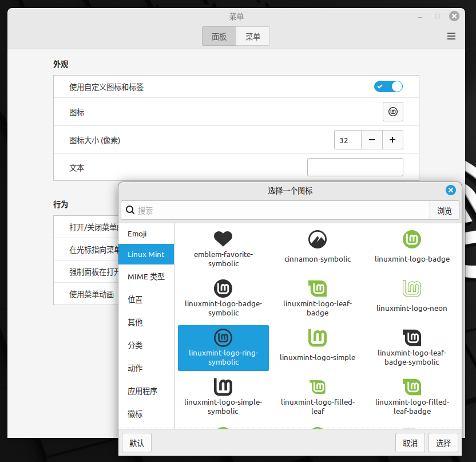Choose the cinnamon-symbolic icon

pos(318,250)
